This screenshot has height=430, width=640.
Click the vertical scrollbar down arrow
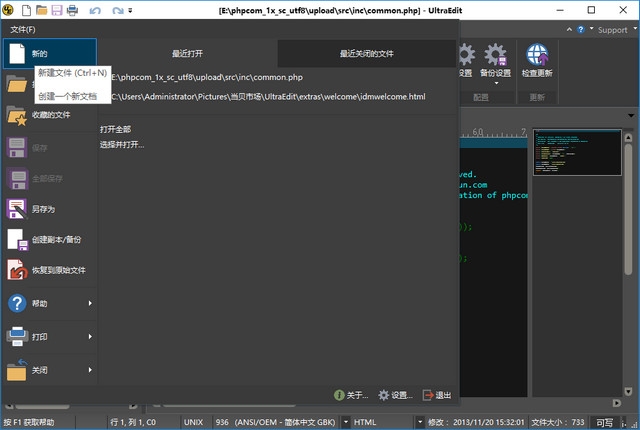[x=629, y=391]
